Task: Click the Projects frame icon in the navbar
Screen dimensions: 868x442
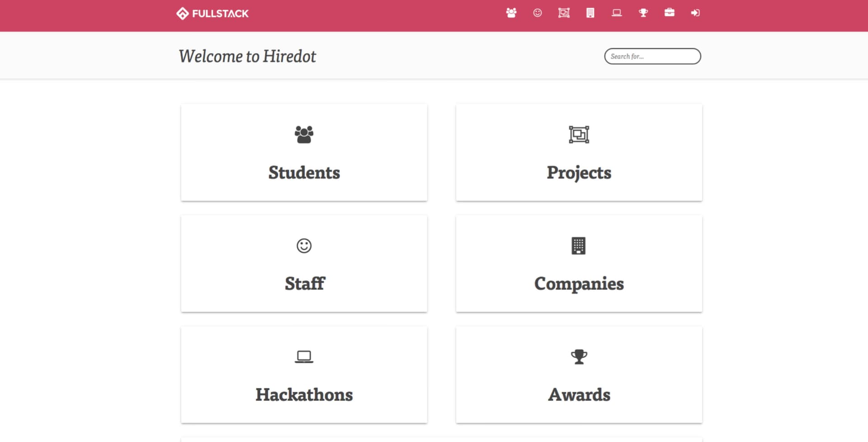Action: pyautogui.click(x=563, y=13)
